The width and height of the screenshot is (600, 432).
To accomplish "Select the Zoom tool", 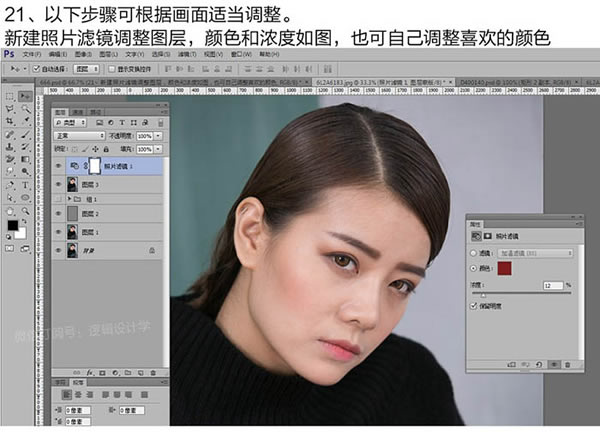I will (x=25, y=211).
